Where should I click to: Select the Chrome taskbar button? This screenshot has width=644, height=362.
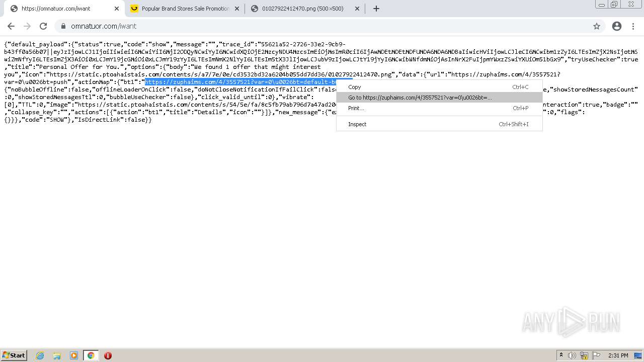click(91, 355)
